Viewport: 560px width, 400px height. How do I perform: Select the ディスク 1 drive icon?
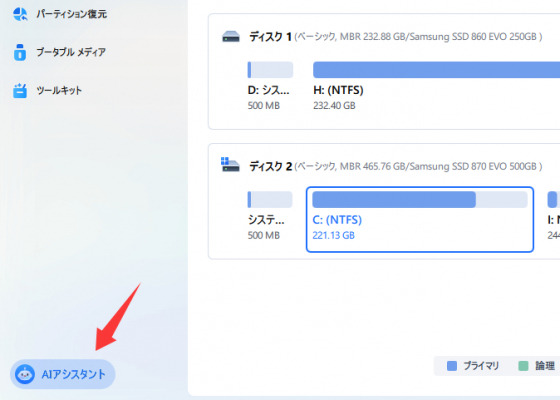tap(231, 36)
